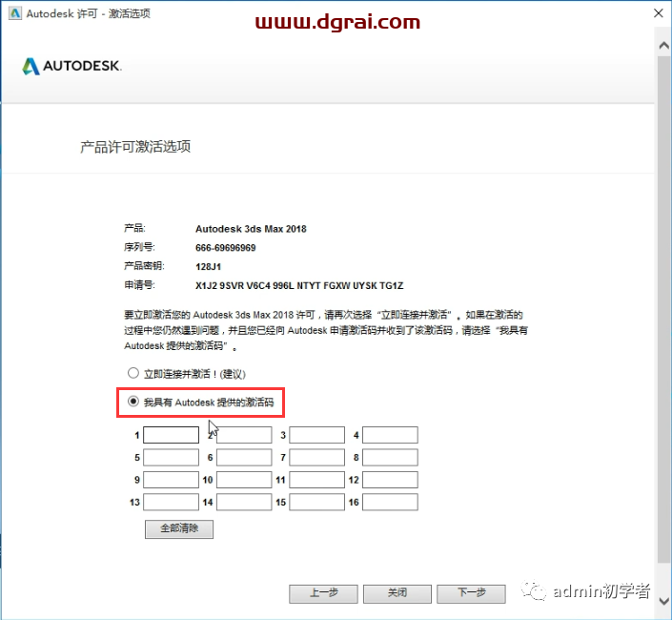Viewport: 672px width, 620px height.
Task: Click the scrollbar up arrow
Action: pos(663,45)
